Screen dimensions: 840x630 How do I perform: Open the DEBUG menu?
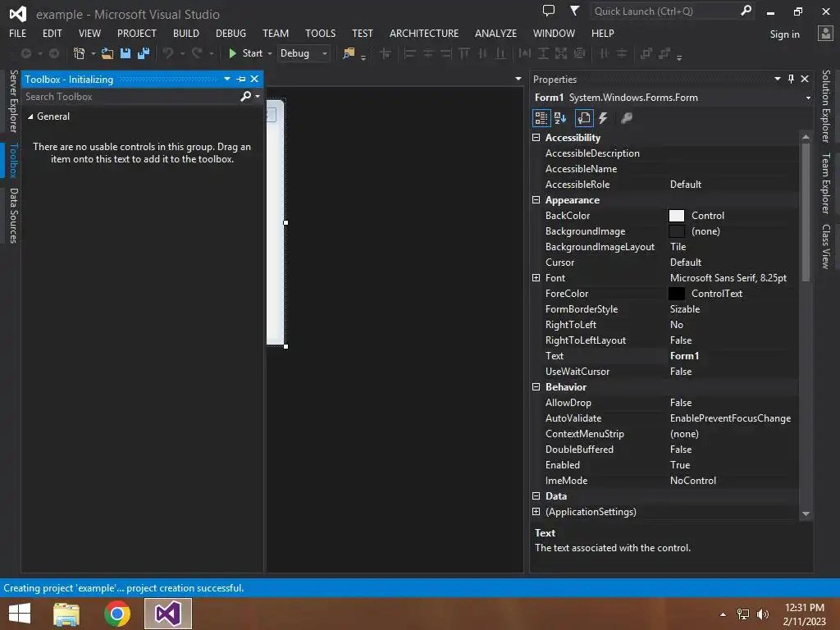point(231,33)
